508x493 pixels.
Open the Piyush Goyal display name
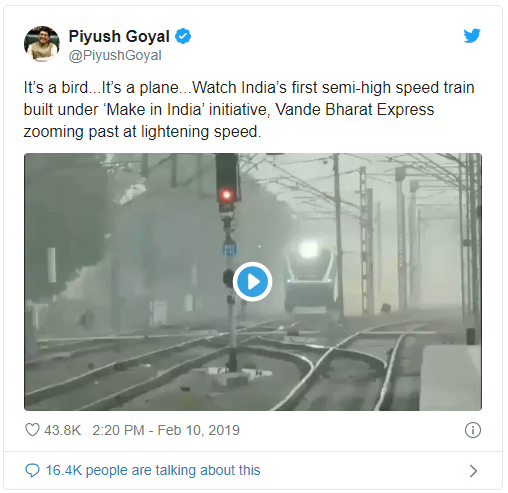click(119, 36)
